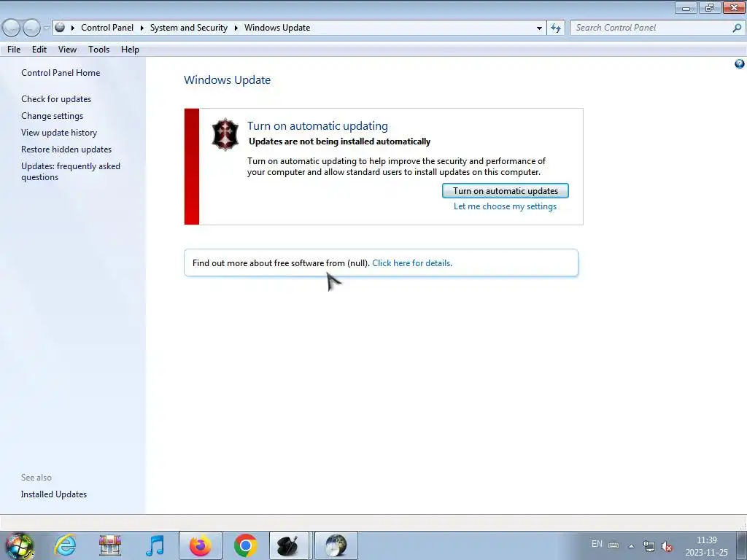Click the magnifier search icon

tap(737, 28)
